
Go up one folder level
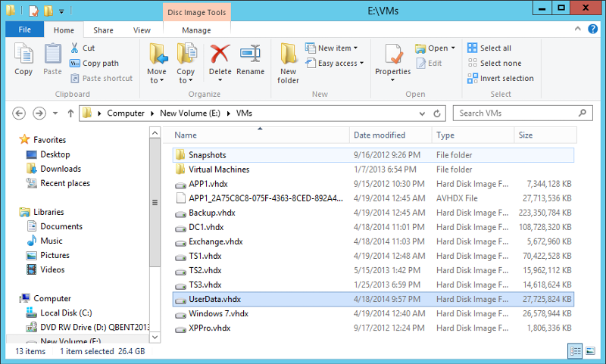[x=70, y=113]
